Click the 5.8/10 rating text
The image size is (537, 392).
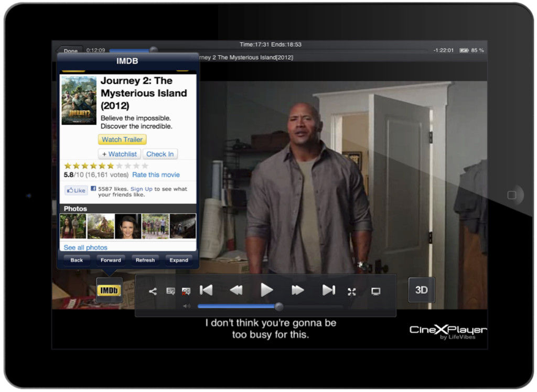point(73,175)
